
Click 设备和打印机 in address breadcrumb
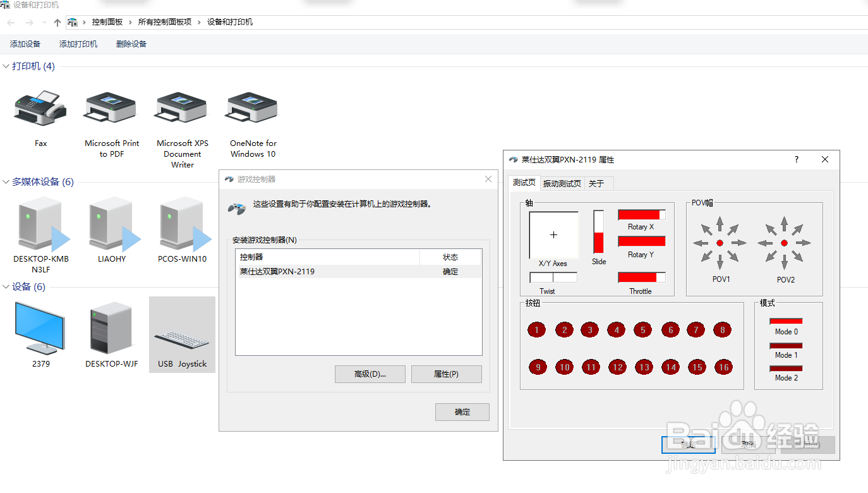pyautogui.click(x=230, y=22)
